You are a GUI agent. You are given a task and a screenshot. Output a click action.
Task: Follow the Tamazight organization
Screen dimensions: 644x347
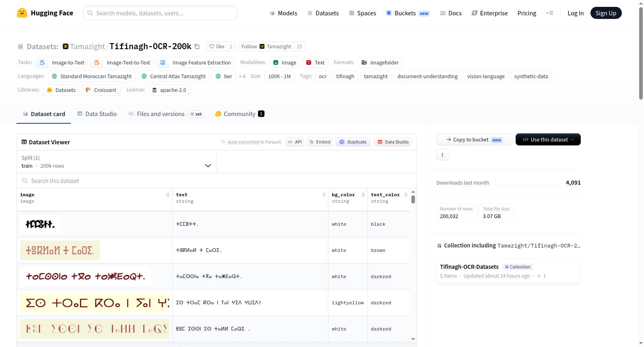[x=266, y=46]
